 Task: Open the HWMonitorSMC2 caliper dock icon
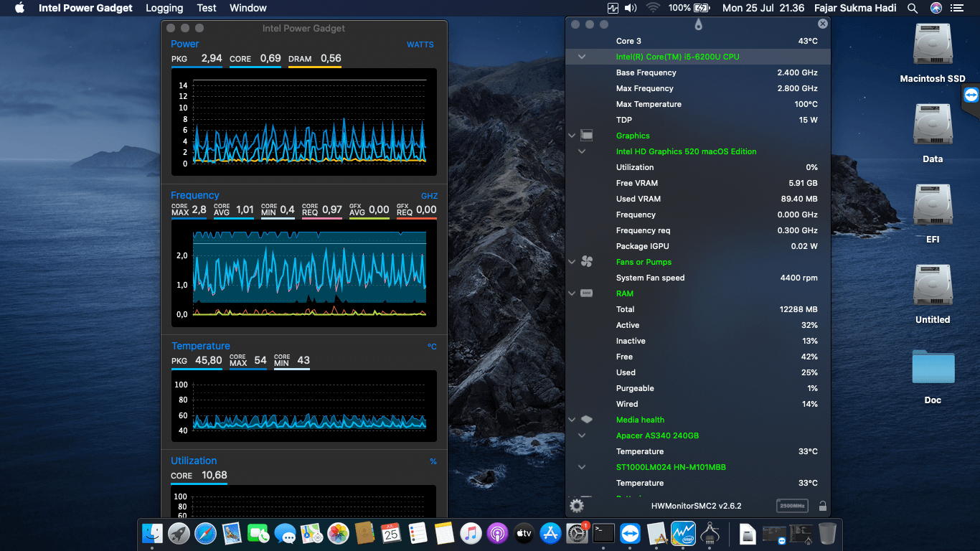710,533
